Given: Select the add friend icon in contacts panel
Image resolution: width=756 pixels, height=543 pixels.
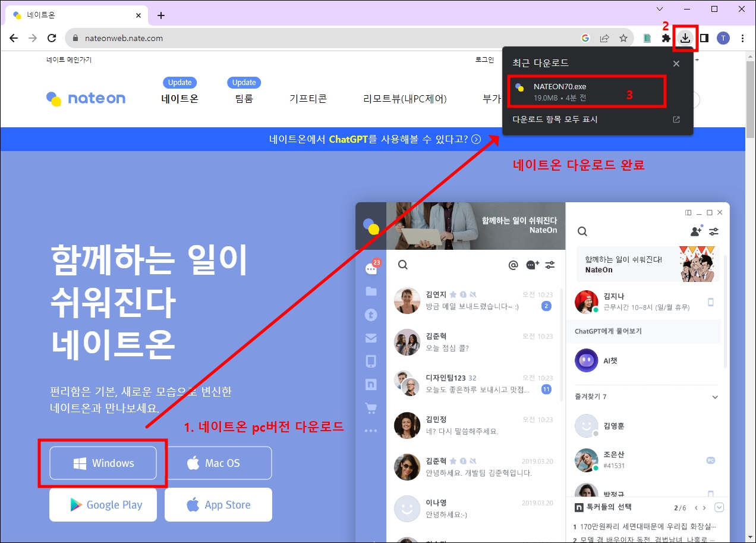Looking at the screenshot, I should click(695, 231).
